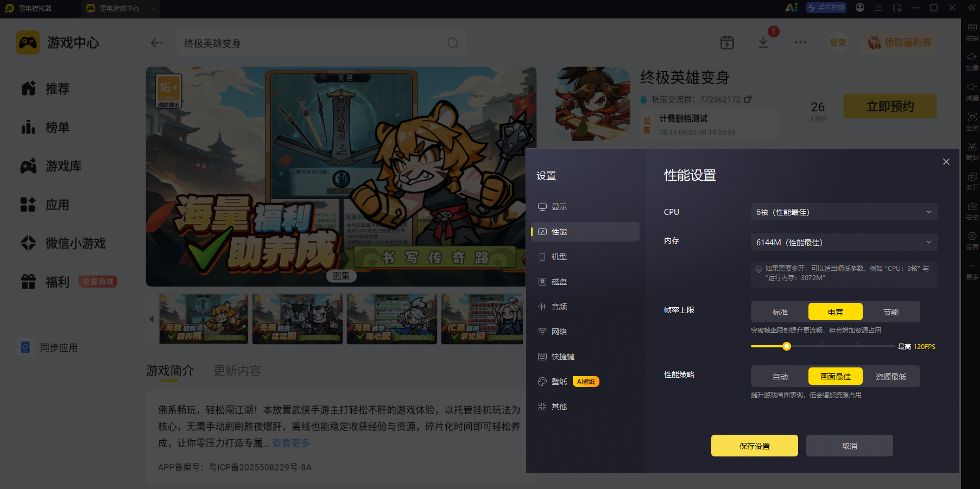Click the 查看更多 link in description
Image resolution: width=980 pixels, height=489 pixels.
coord(291,443)
